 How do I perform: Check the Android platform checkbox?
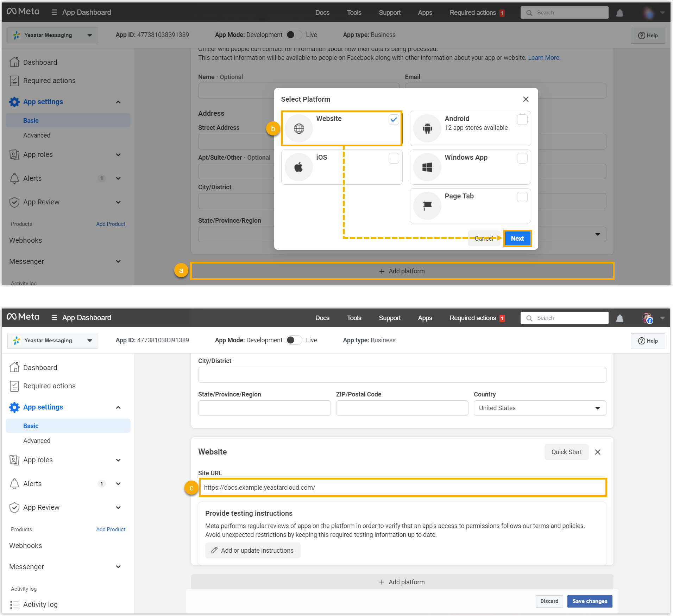click(x=522, y=120)
